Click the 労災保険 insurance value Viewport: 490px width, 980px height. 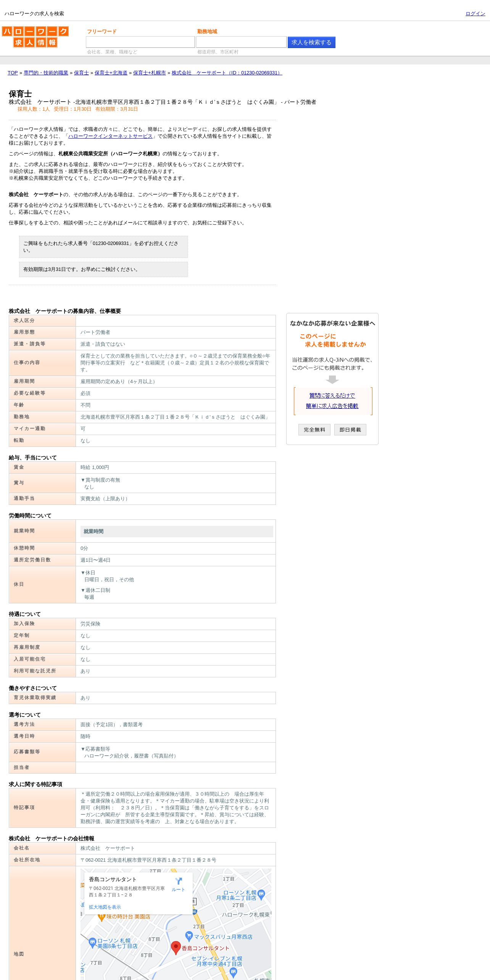point(90,624)
